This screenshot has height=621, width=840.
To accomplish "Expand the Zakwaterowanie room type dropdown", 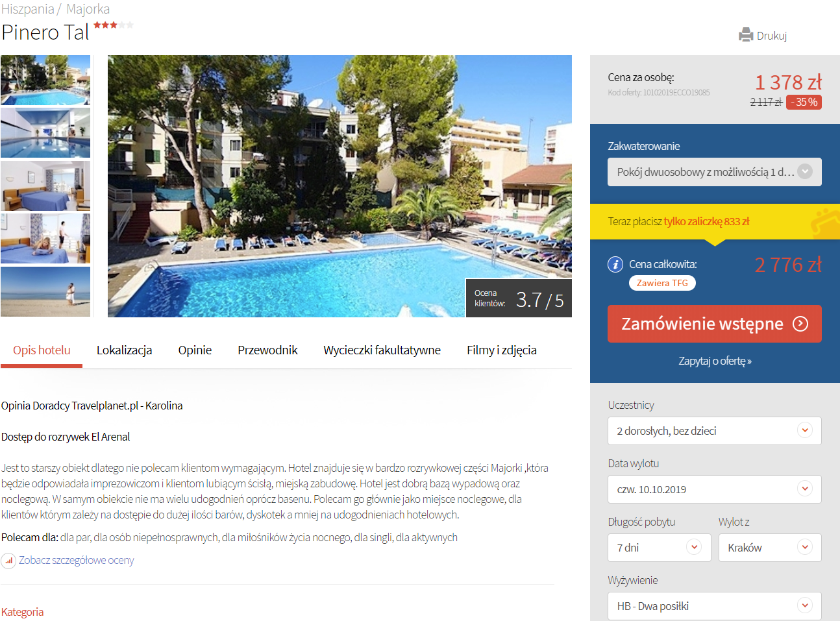I will point(715,172).
